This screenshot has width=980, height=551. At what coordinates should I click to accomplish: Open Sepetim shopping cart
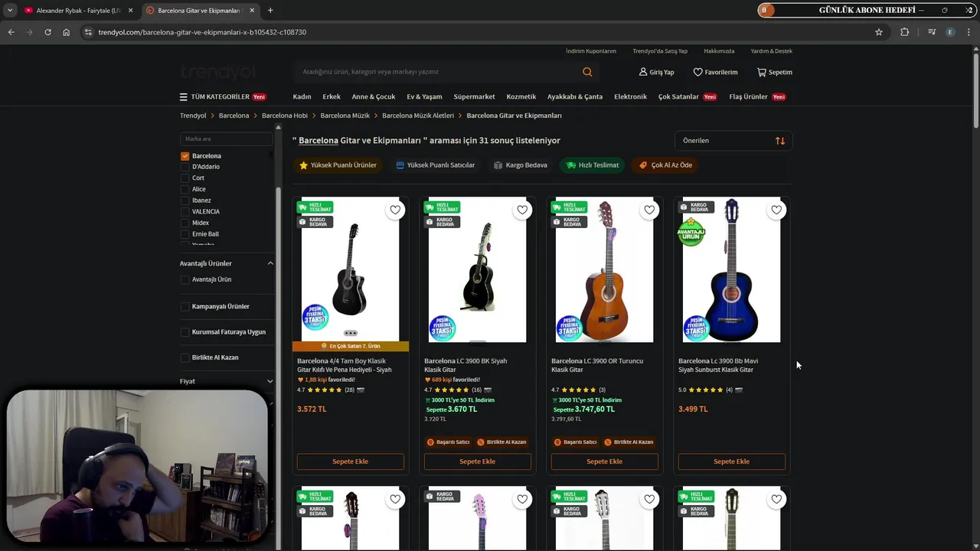[x=775, y=72]
